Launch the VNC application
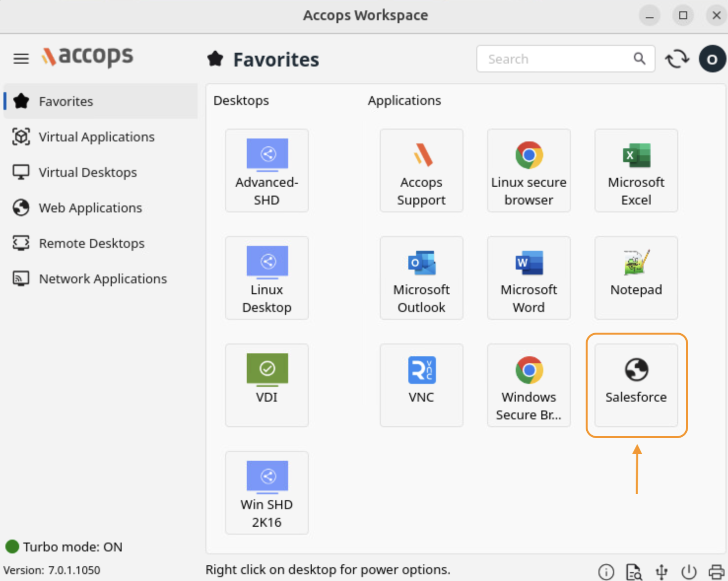The image size is (728, 581). point(421,385)
